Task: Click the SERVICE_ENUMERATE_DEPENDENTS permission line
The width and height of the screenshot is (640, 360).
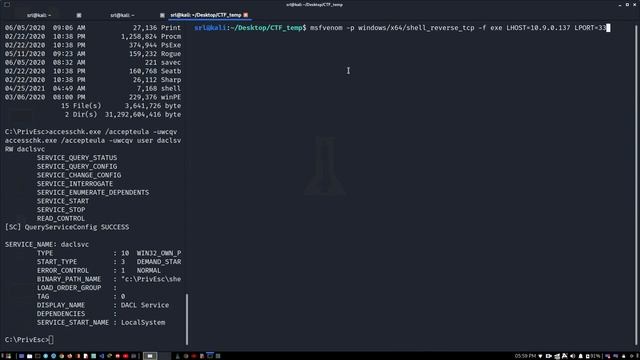Action: (93, 192)
